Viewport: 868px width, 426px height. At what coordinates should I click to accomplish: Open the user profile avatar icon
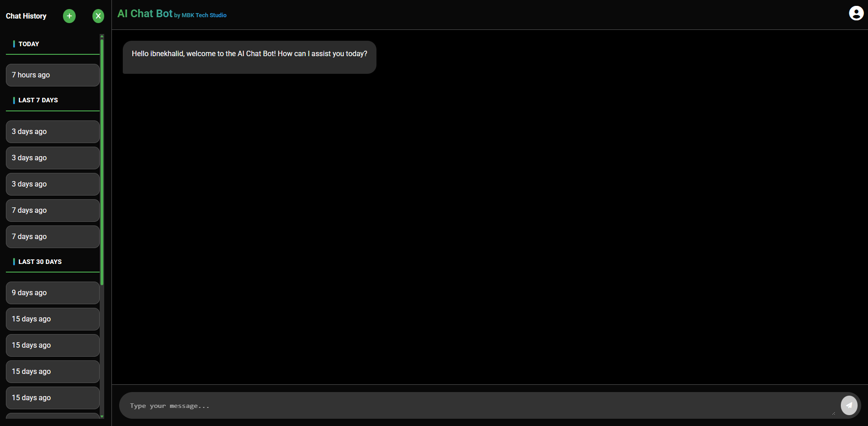pyautogui.click(x=856, y=13)
